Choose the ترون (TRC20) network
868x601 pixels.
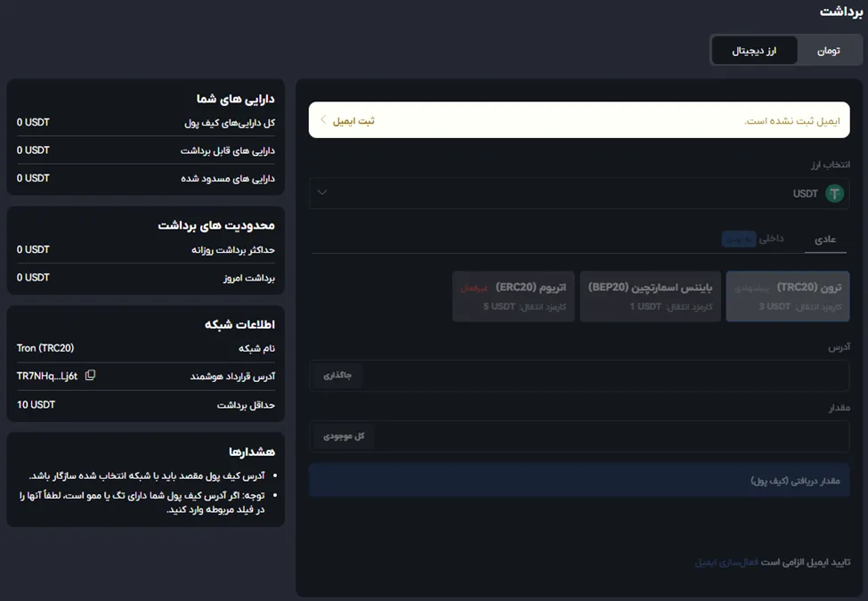click(x=788, y=296)
